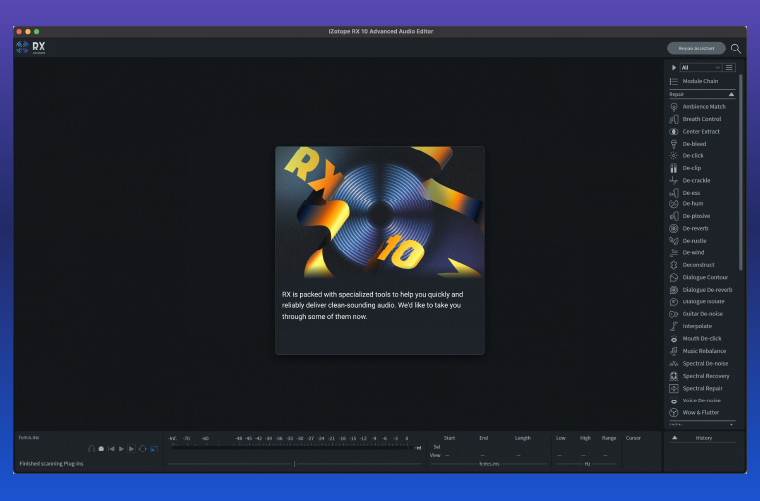Open the De-crackle module

coord(690,180)
